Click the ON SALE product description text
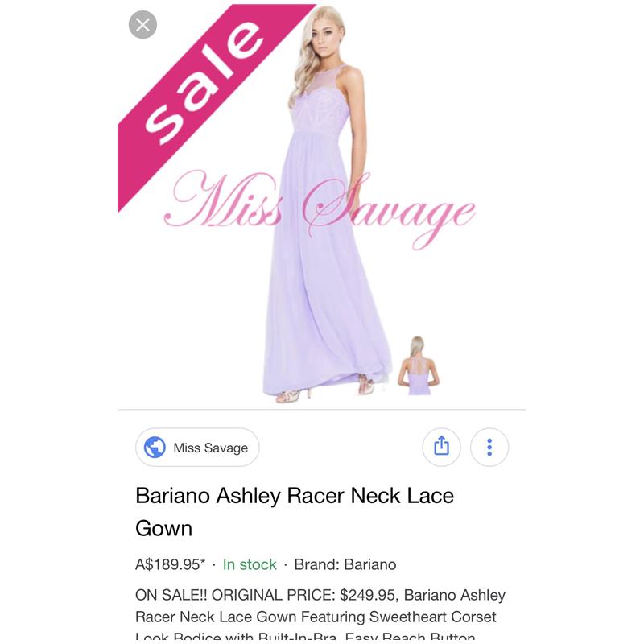 (320, 616)
